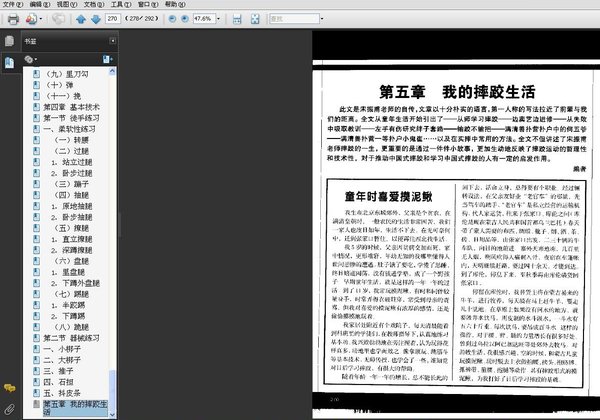
Task: Select bookmark (四) 抽腿
Action: pyautogui.click(x=71, y=195)
